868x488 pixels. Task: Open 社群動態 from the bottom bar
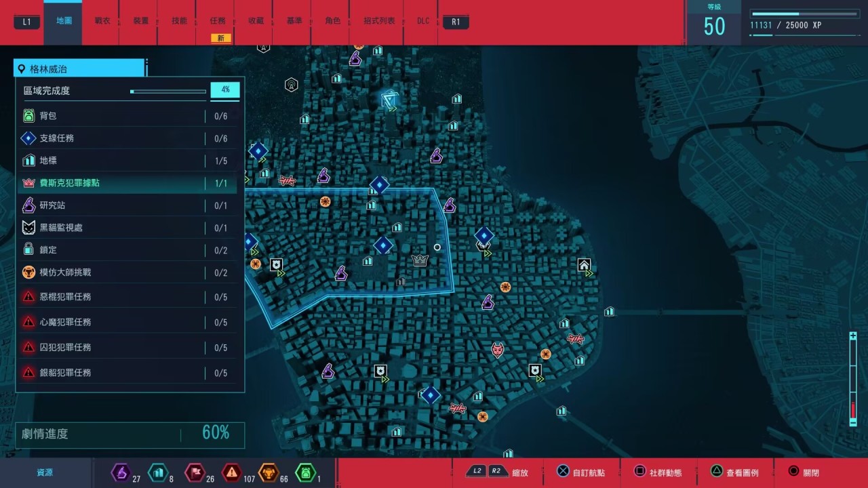click(658, 472)
